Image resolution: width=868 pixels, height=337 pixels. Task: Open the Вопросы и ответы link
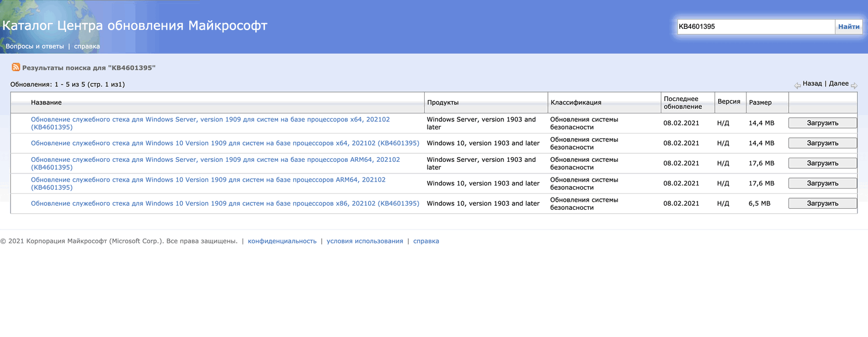click(x=35, y=46)
